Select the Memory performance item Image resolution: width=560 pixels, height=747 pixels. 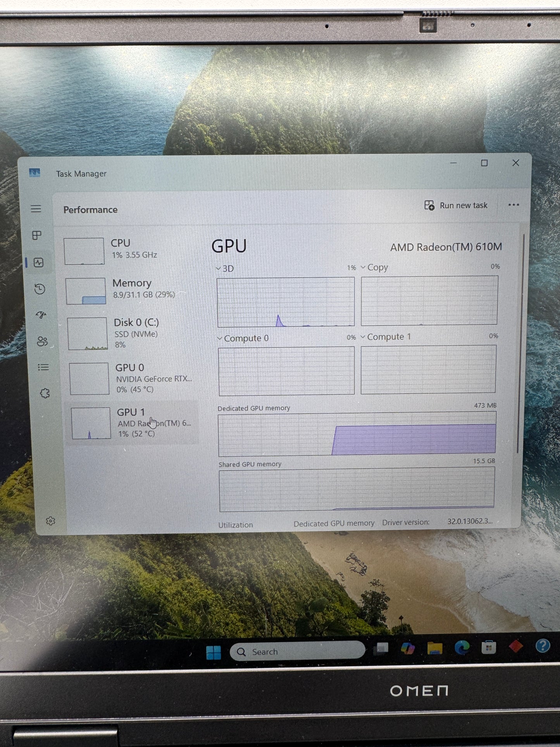point(131,290)
